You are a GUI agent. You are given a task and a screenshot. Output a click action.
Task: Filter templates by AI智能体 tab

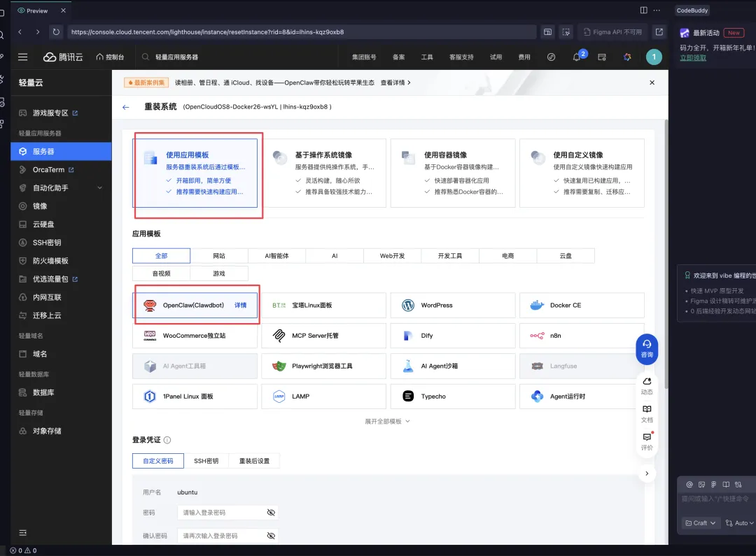[x=276, y=256]
